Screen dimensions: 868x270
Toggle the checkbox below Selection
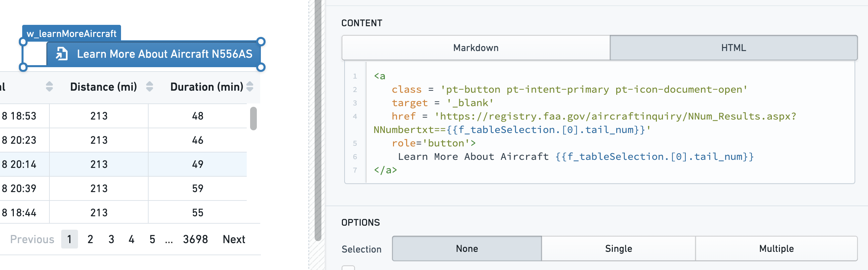point(348,268)
